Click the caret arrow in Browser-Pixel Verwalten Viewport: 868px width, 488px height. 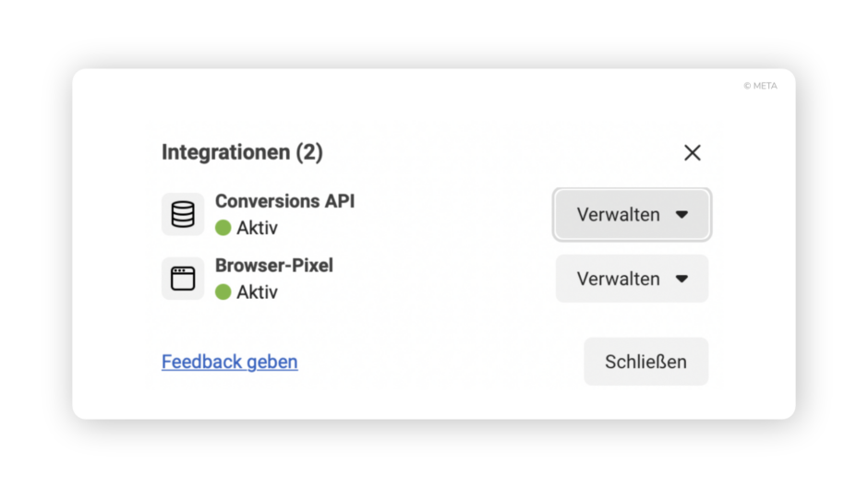682,279
